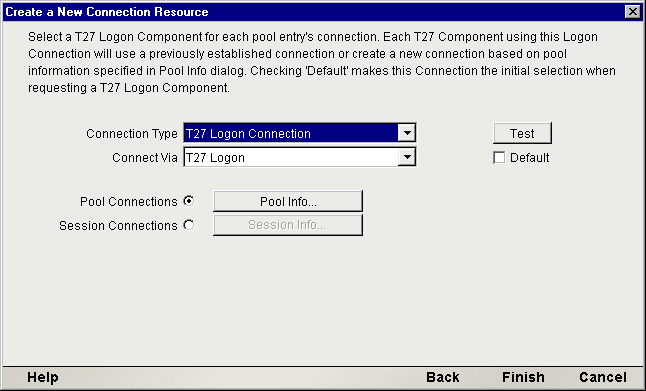Viewport: 646px width, 391px height.
Task: Open the Connect Via dropdown arrow
Action: (x=407, y=157)
